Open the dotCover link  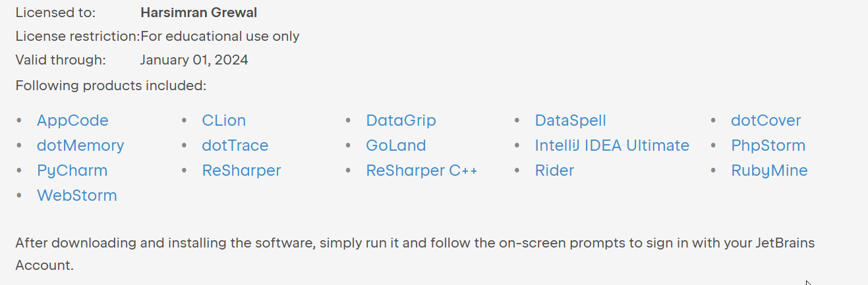(x=766, y=120)
